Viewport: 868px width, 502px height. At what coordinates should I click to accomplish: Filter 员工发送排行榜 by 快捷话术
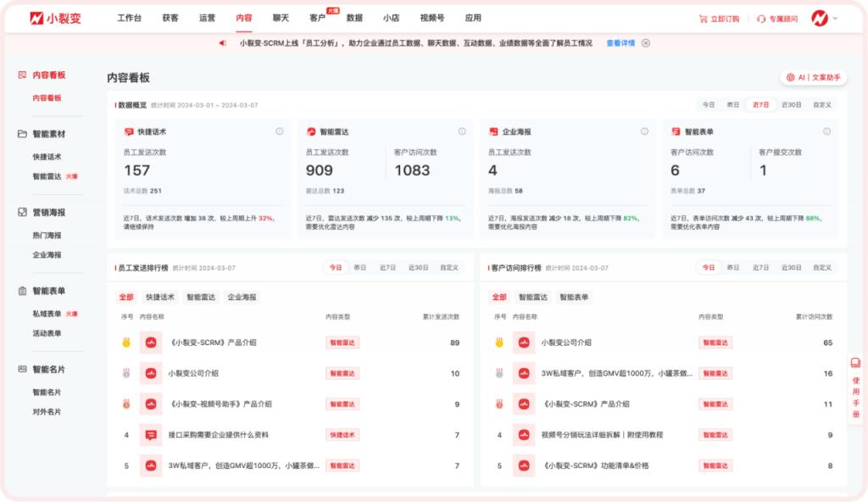(160, 297)
